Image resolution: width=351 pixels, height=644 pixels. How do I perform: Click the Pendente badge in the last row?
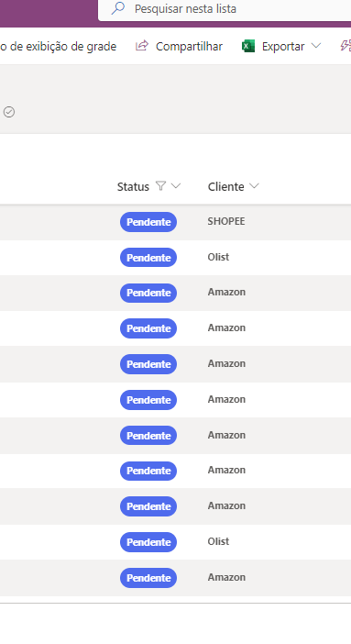coord(148,578)
